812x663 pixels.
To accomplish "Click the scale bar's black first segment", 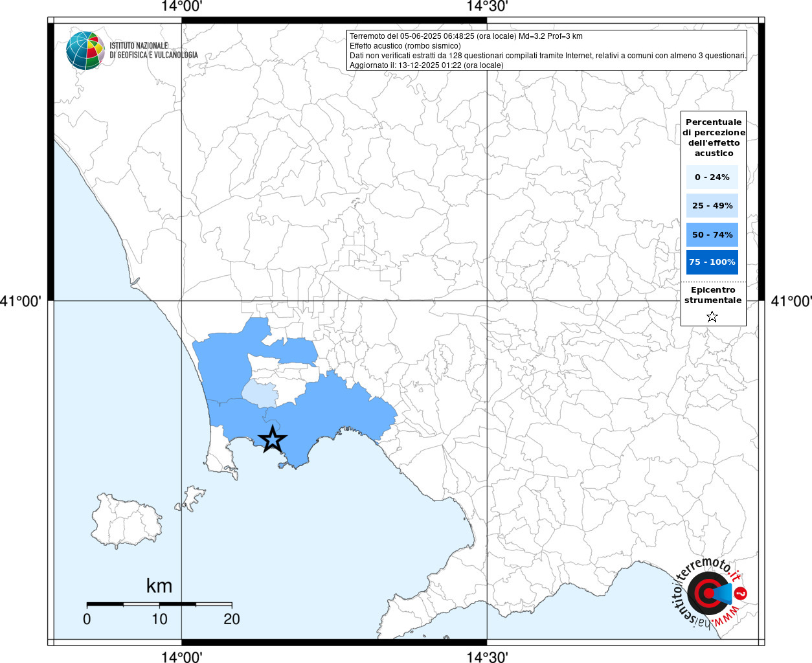I will 105,604.
